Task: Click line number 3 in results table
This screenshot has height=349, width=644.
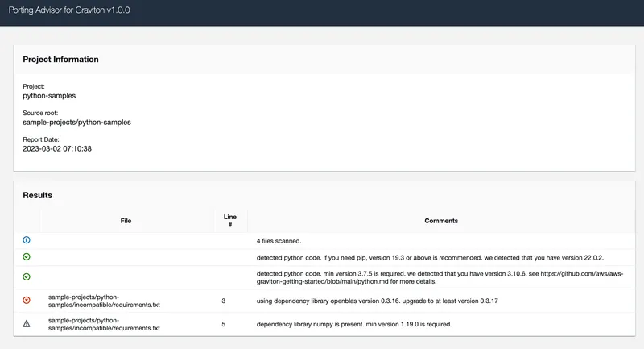Action: coord(224,301)
